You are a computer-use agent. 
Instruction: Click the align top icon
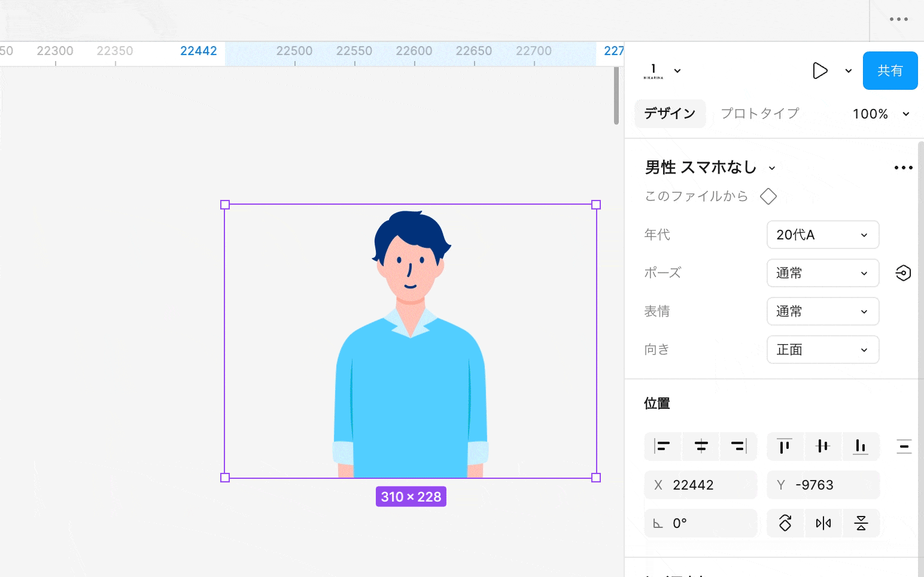pos(785,447)
